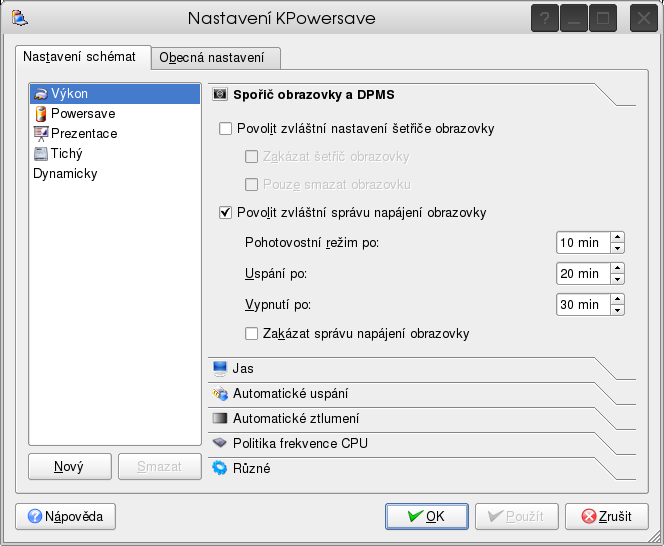The width and height of the screenshot is (664, 546).
Task: Increase Pohotovostní režim time with up arrow
Action: (x=617, y=237)
